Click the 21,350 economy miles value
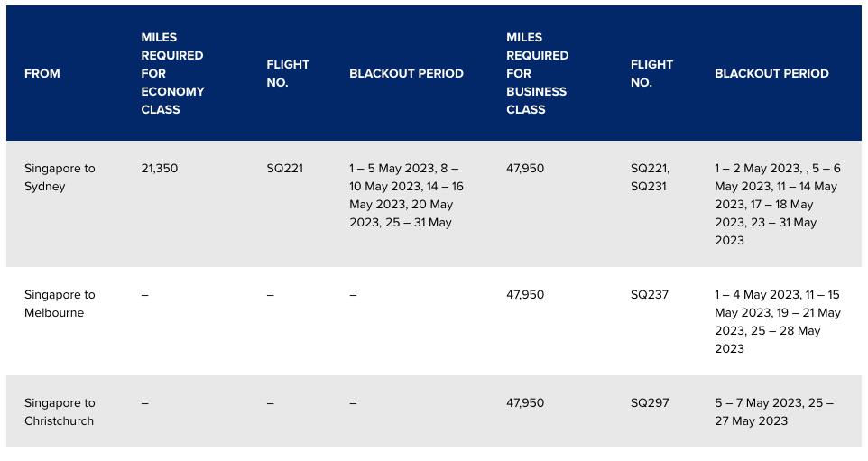 (x=160, y=168)
